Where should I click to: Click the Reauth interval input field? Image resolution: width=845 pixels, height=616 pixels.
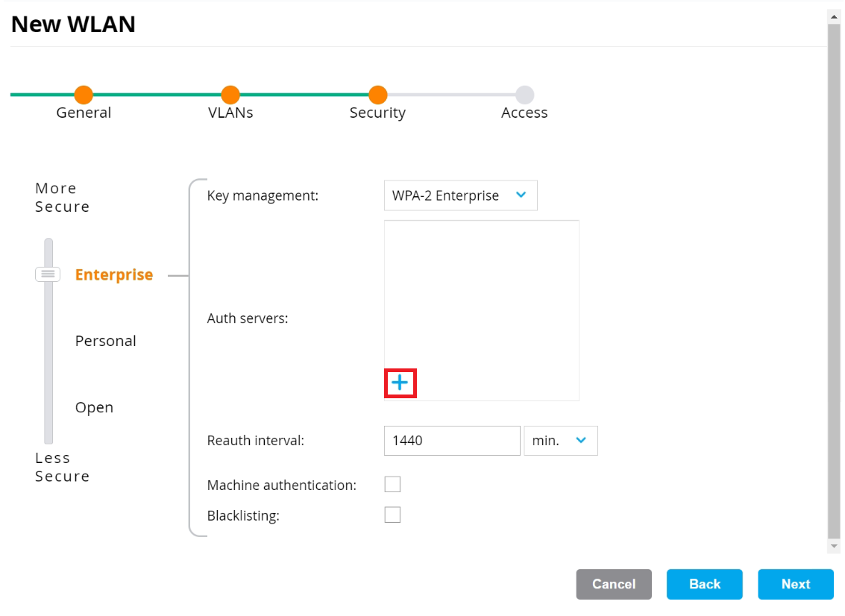coord(451,441)
